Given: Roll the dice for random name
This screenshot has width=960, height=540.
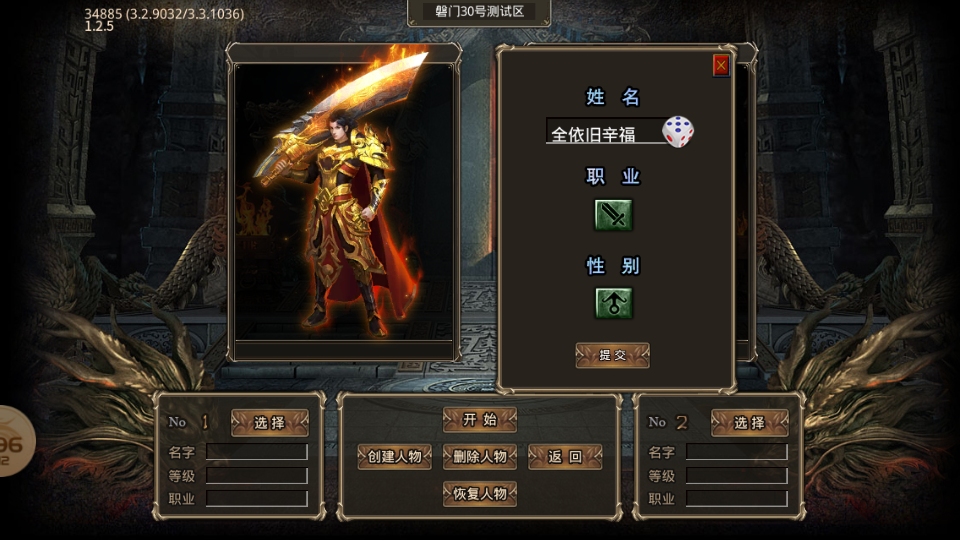Looking at the screenshot, I should click(x=678, y=132).
